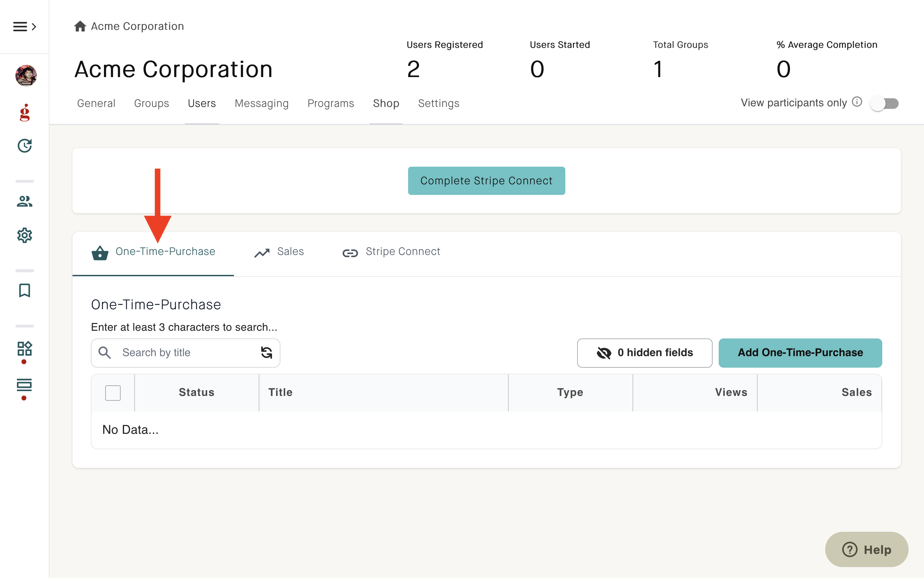Screen dimensions: 924x578
Task: Sort by the Status column header
Action: [x=197, y=392]
